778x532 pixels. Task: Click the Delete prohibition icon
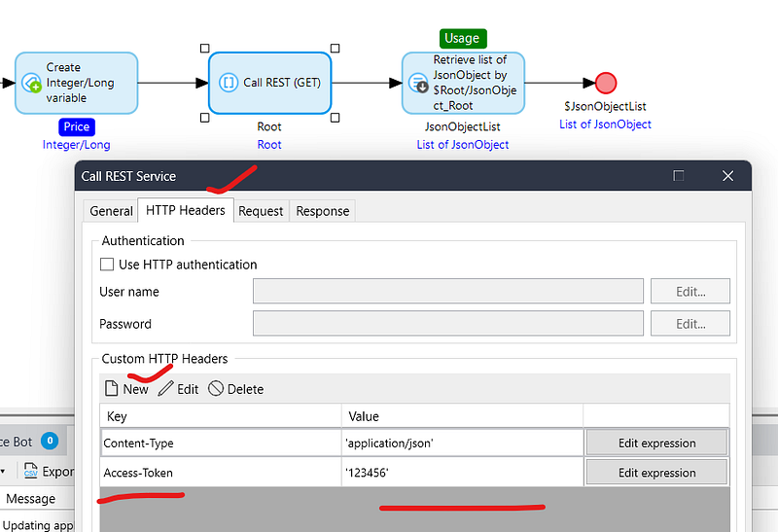(x=216, y=389)
